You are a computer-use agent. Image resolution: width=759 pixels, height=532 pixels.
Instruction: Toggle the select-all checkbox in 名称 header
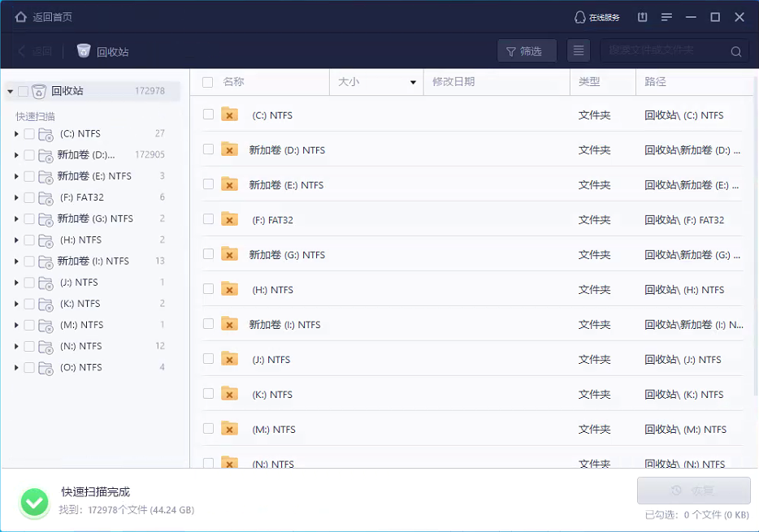[208, 82]
